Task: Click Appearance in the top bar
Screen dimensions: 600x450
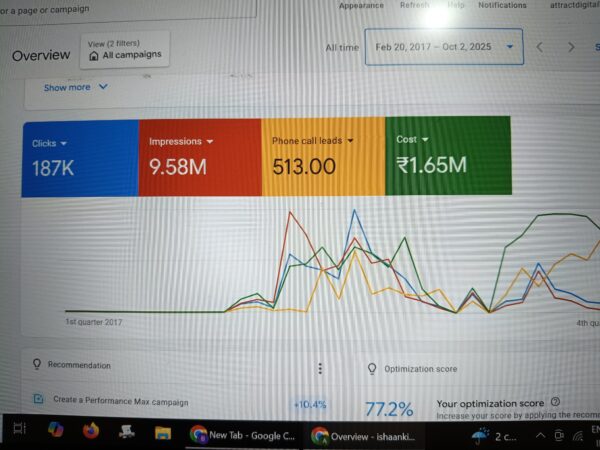Action: (361, 5)
